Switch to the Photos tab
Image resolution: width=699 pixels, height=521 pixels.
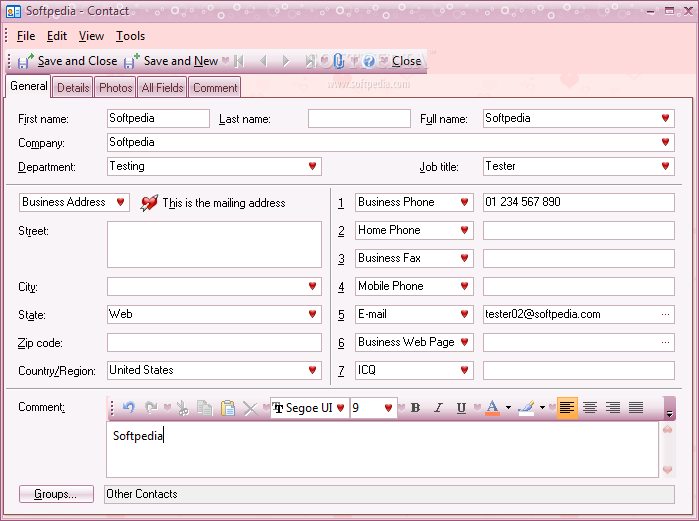pos(115,88)
